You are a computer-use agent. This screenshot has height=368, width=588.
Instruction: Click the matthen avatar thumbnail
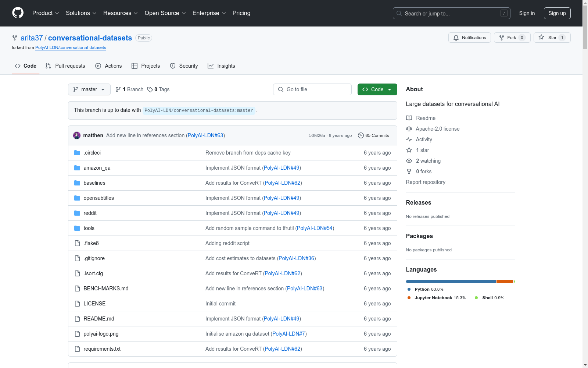point(77,135)
